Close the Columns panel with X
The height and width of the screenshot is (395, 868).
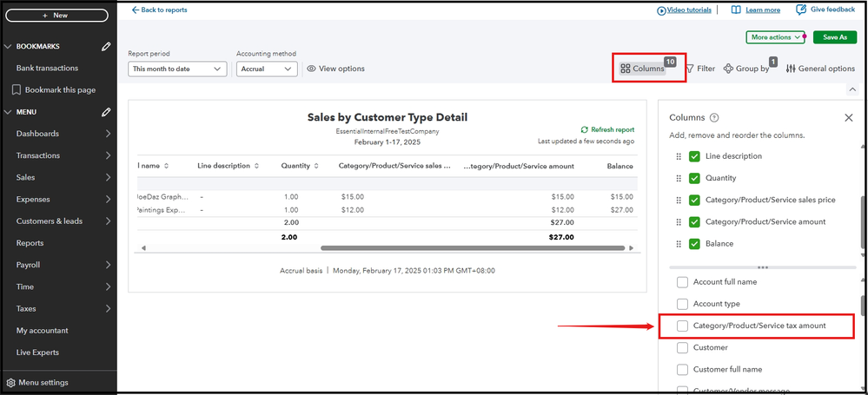click(x=849, y=117)
